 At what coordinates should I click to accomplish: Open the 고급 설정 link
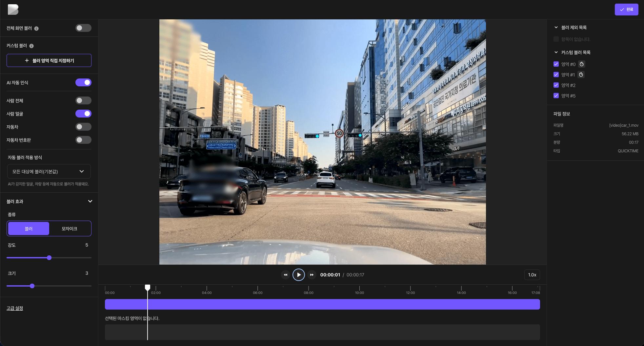click(15, 308)
